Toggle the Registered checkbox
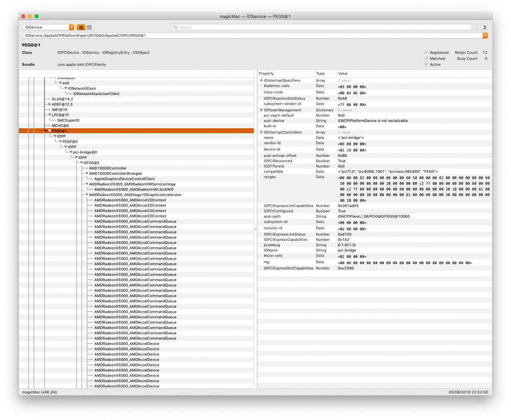 pyautogui.click(x=426, y=53)
